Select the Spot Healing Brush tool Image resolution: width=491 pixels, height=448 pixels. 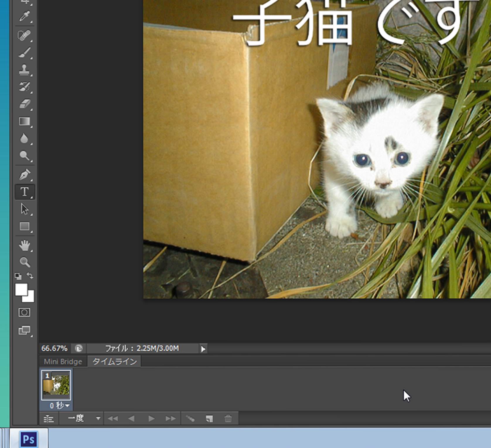tap(24, 35)
